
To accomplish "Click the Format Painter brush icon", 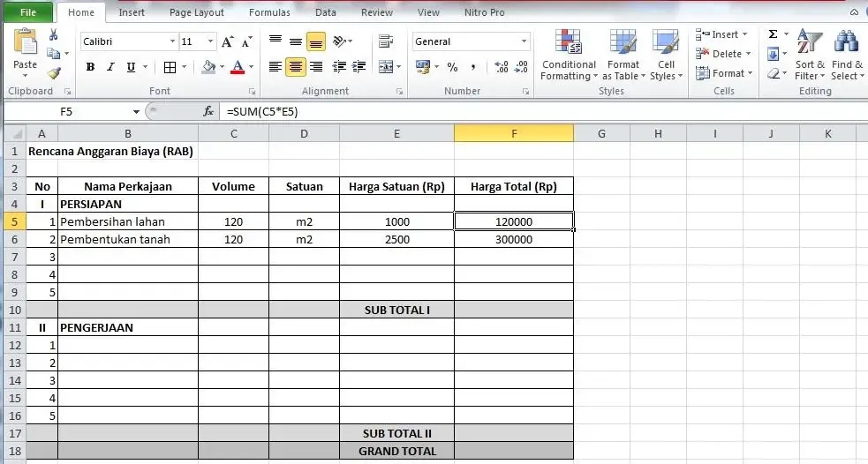I will tap(54, 73).
